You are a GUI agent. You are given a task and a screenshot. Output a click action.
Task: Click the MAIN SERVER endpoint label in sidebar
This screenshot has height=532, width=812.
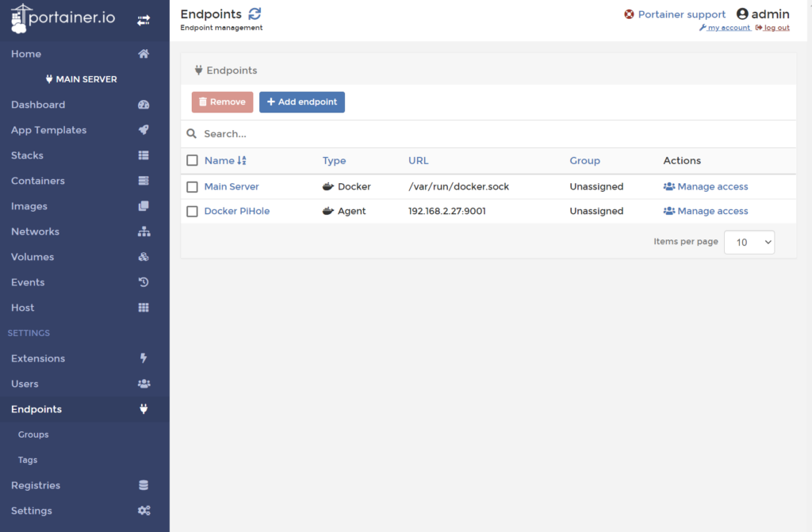(82, 79)
